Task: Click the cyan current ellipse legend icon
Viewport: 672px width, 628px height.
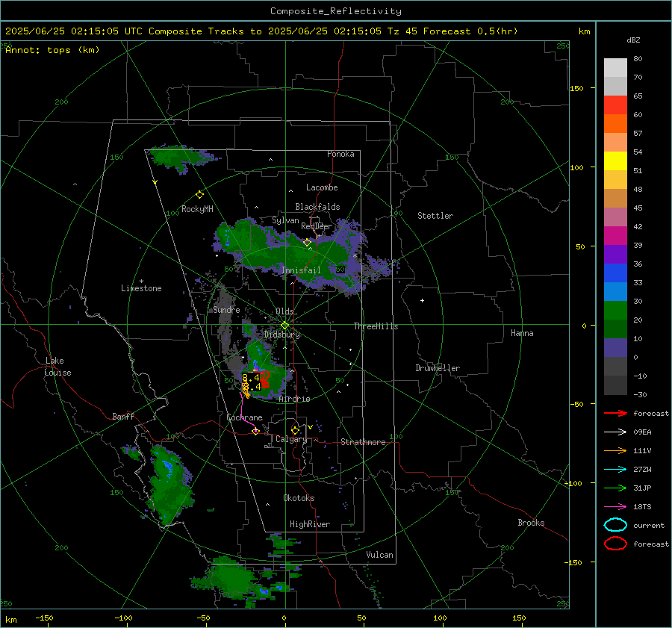Action: (615, 525)
